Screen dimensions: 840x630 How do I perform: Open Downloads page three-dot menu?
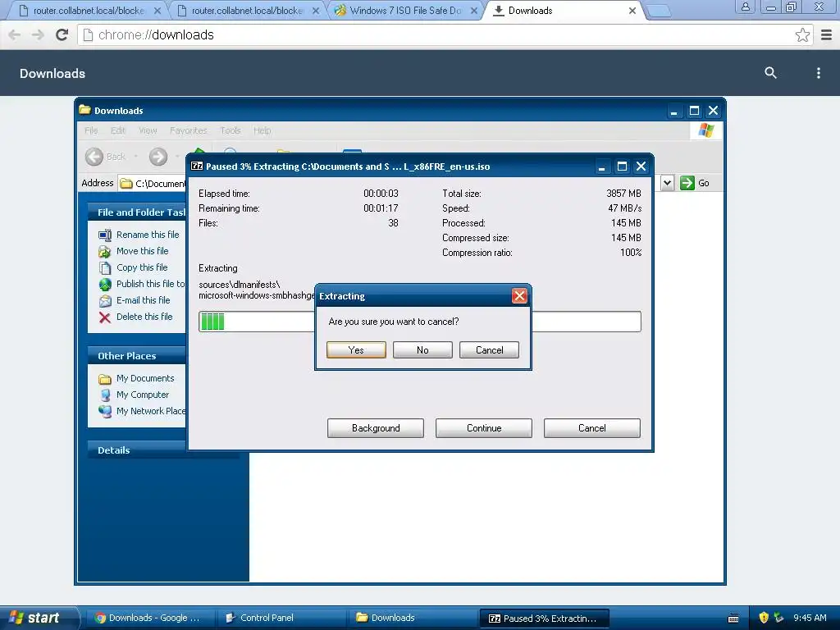click(818, 73)
